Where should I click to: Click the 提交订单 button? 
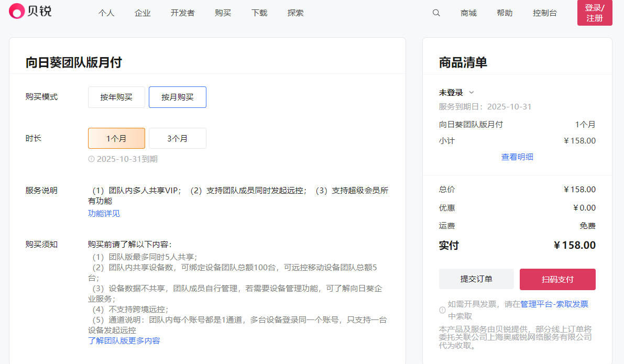[x=476, y=279]
